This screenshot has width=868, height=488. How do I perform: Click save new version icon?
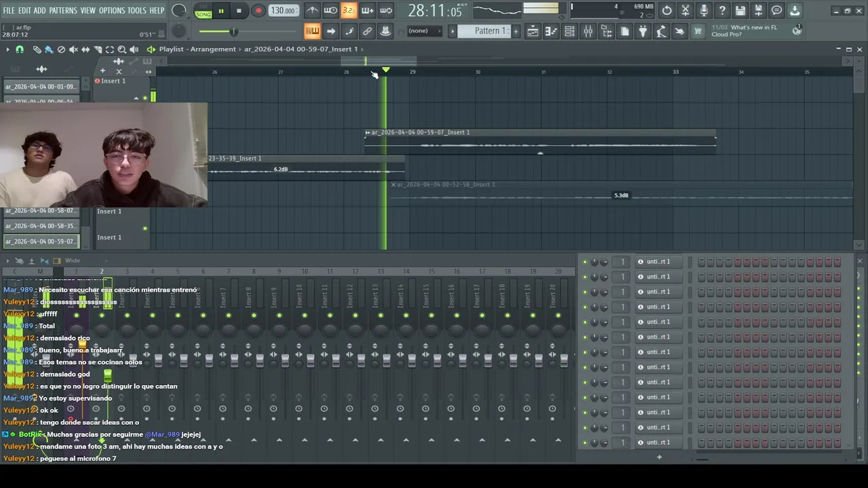pos(759,10)
